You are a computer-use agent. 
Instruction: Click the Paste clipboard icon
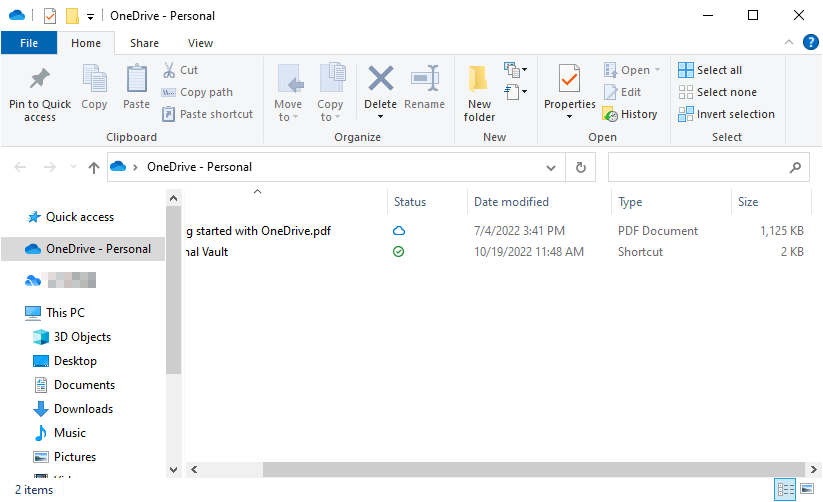click(136, 79)
